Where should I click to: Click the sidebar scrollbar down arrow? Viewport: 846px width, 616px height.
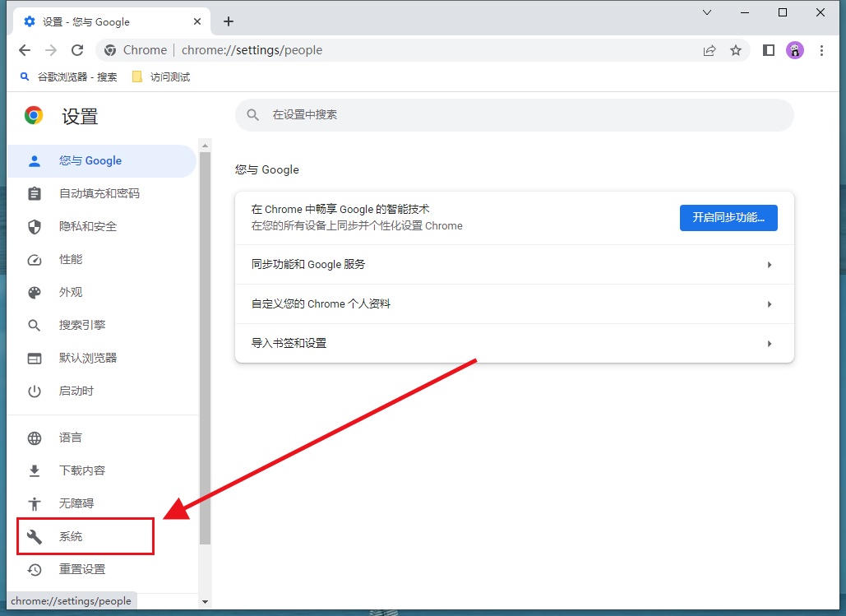[205, 601]
